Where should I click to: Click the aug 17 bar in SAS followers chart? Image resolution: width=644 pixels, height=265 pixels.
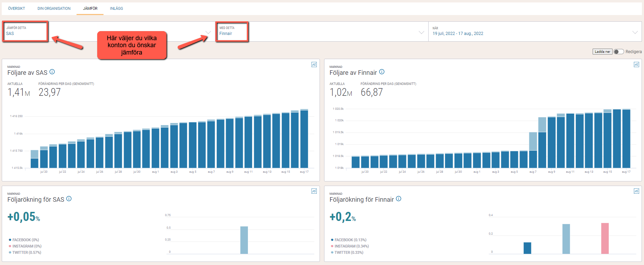(304, 139)
